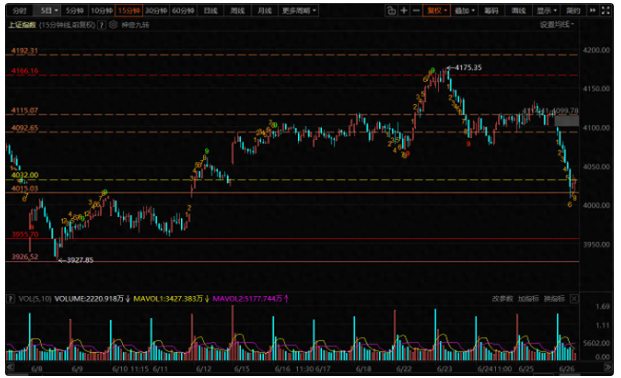Select the 30分钟 timeframe tab
The image size is (621, 378).
[x=156, y=11]
